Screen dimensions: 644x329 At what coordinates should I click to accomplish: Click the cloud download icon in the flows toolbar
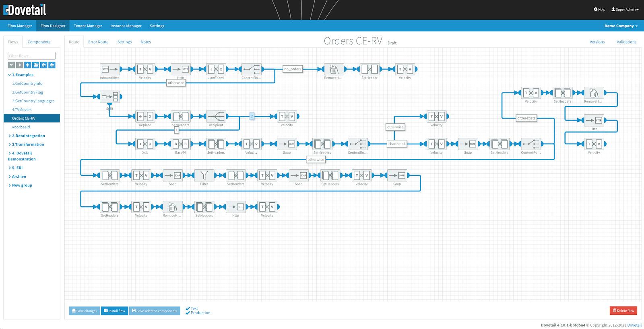(x=52, y=65)
